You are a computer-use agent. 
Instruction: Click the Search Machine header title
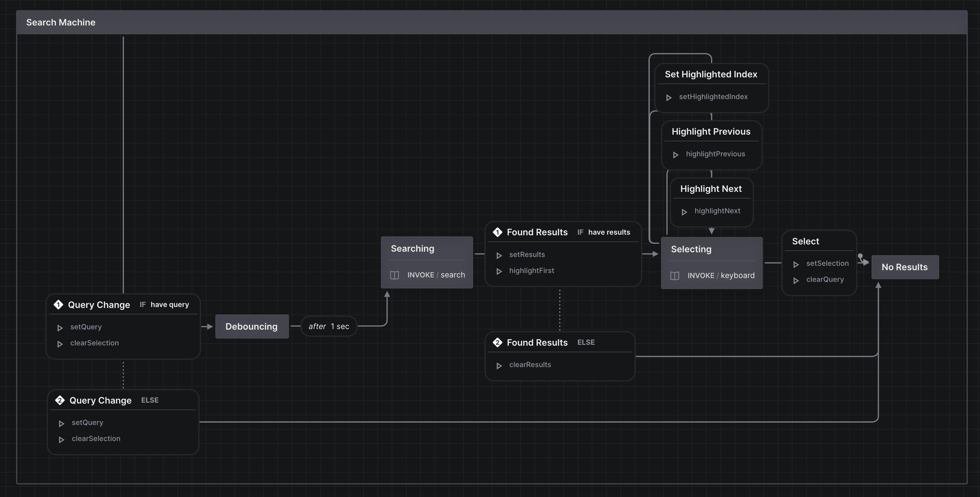tap(61, 22)
